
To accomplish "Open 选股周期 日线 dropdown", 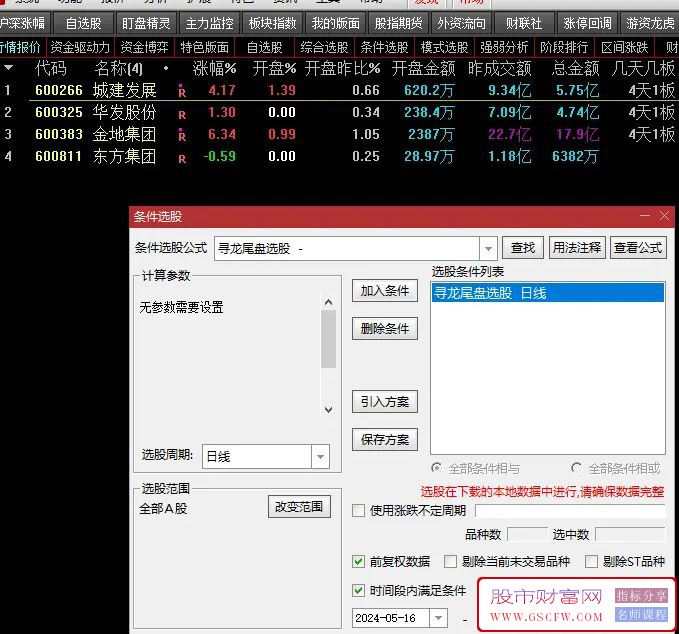I will [x=320, y=456].
